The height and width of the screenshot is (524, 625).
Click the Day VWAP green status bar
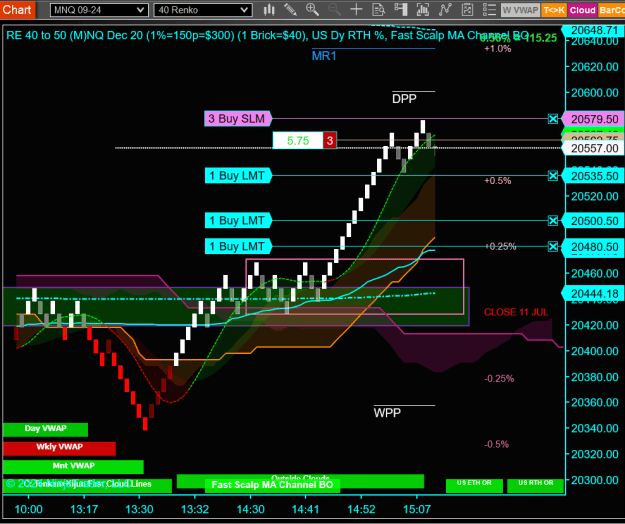(45, 429)
